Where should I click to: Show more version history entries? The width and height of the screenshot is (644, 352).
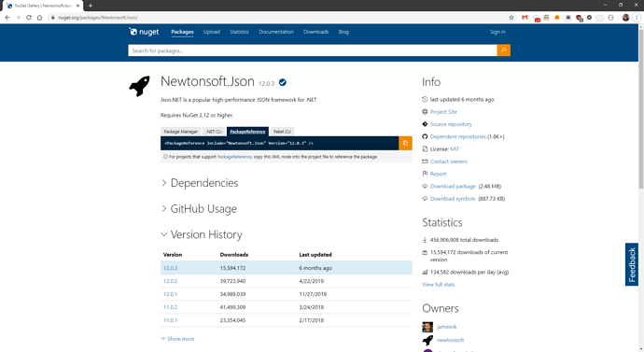pos(177,339)
